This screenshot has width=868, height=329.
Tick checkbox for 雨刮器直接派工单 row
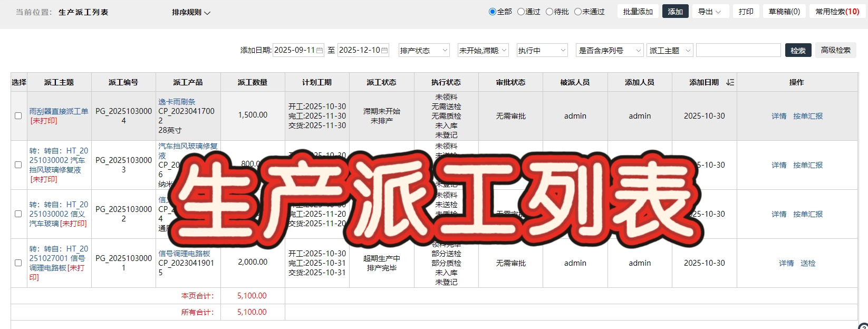click(x=18, y=116)
